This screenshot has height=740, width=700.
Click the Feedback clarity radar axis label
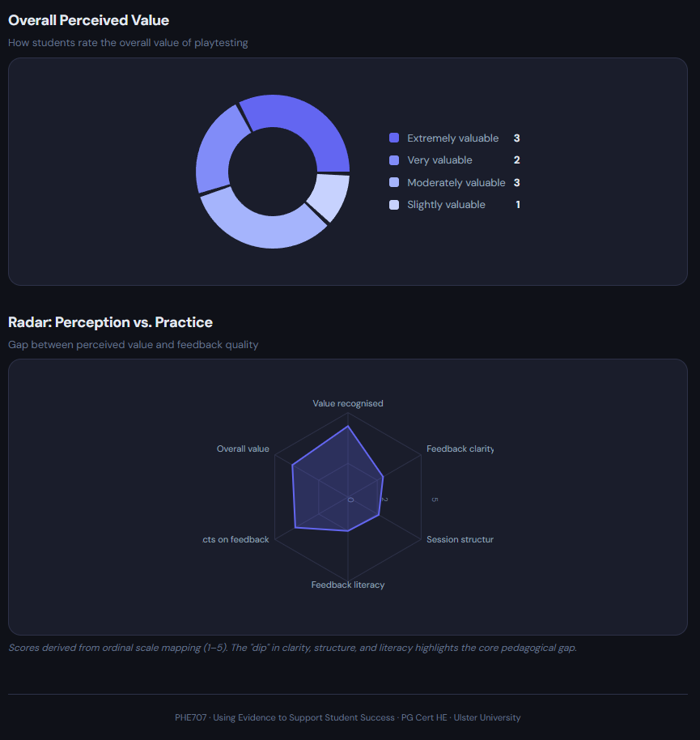click(459, 449)
